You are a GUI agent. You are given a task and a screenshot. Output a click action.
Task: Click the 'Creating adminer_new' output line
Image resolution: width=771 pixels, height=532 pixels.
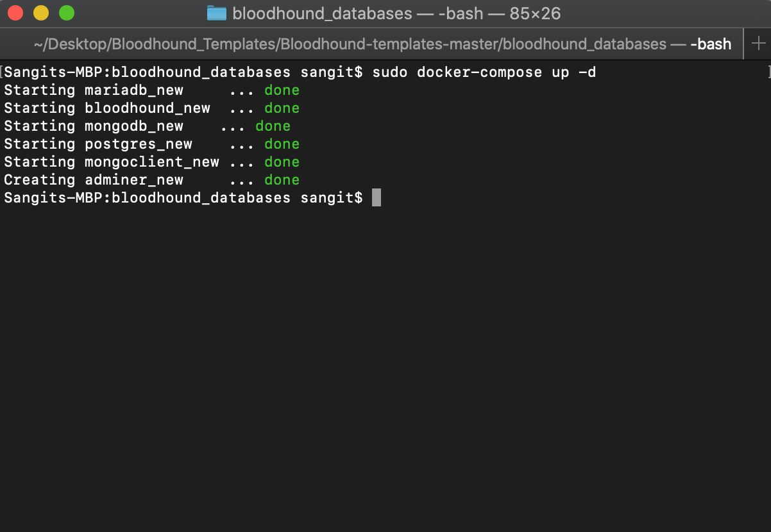pyautogui.click(x=94, y=180)
